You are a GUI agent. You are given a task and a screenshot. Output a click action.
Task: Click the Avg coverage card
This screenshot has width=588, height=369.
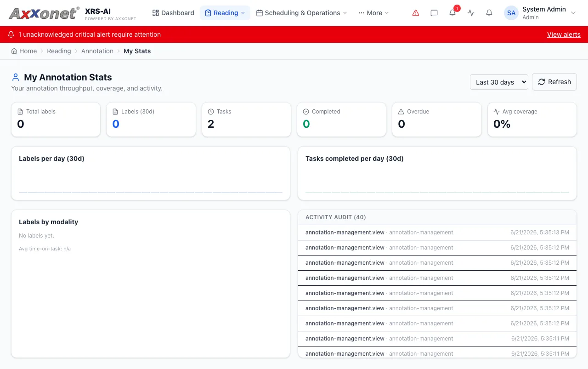(x=532, y=119)
